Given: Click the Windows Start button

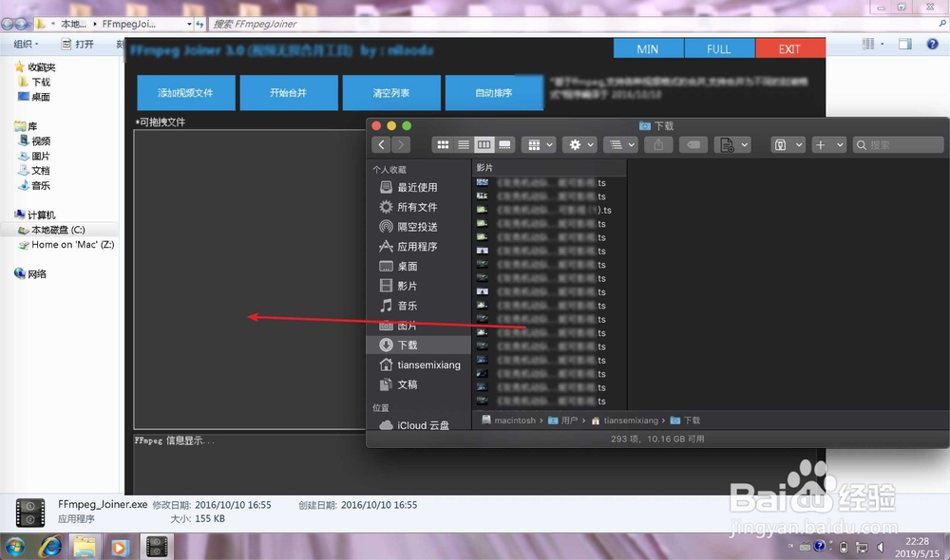Looking at the screenshot, I should pyautogui.click(x=15, y=548).
